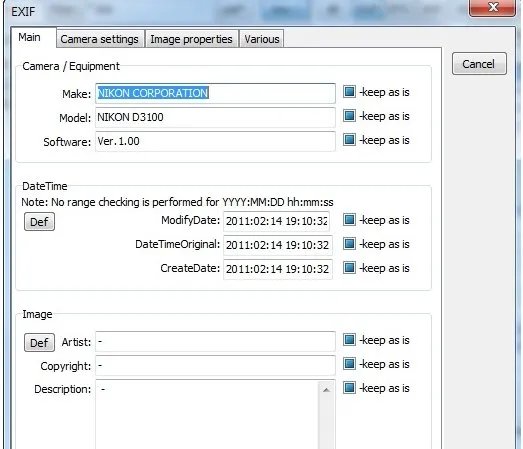Click the Cancel button
This screenshot has width=523, height=449.
[x=479, y=64]
